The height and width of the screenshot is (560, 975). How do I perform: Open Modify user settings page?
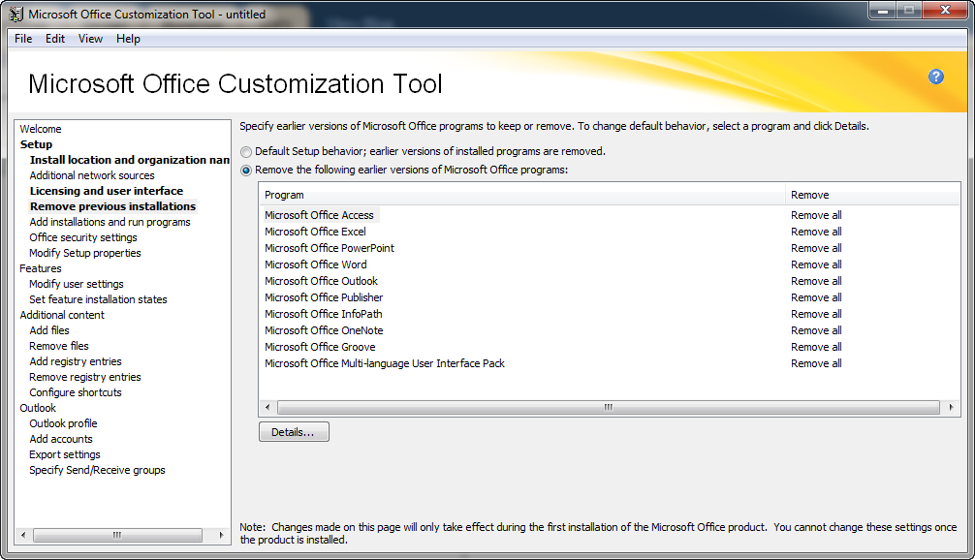(77, 284)
